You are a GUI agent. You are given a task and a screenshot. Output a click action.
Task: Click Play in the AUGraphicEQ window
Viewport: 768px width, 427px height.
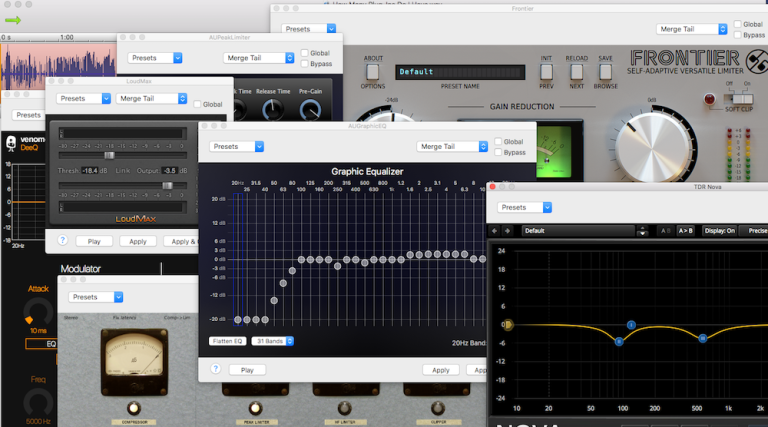[x=247, y=370]
